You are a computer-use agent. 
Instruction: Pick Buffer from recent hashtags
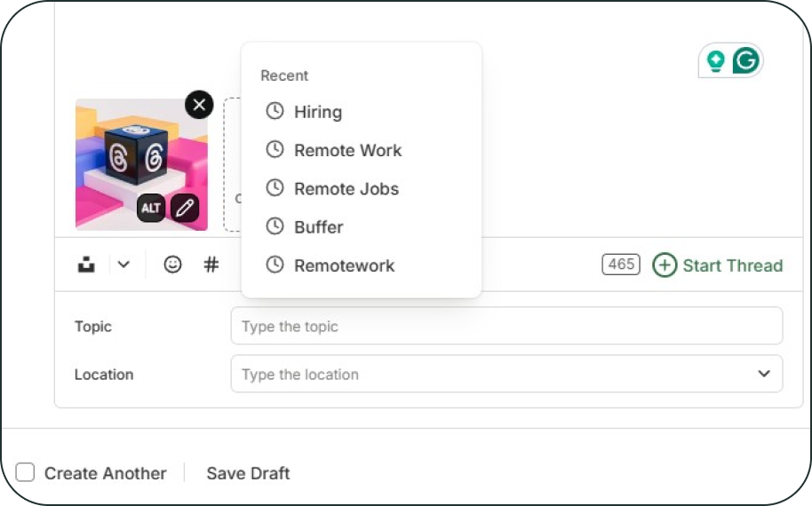pyautogui.click(x=318, y=226)
